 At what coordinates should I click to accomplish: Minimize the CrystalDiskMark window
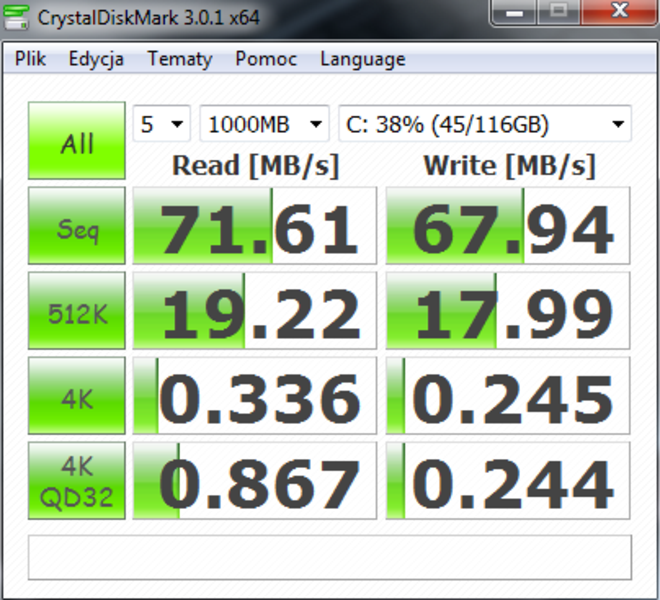coord(514,13)
